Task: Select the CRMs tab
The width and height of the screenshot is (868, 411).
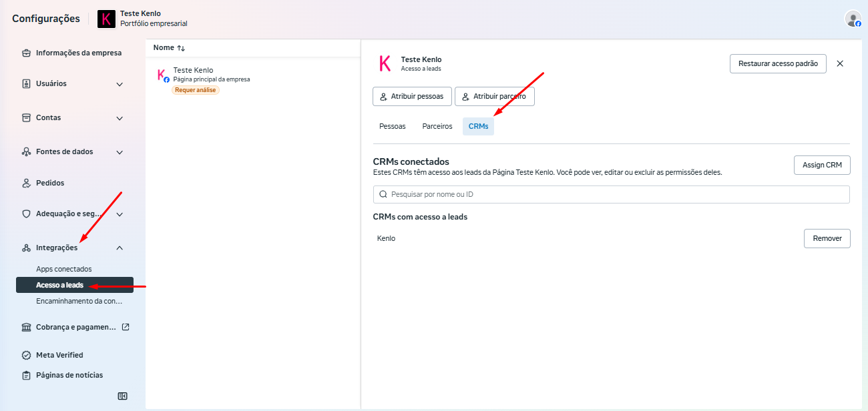Action: pos(478,126)
